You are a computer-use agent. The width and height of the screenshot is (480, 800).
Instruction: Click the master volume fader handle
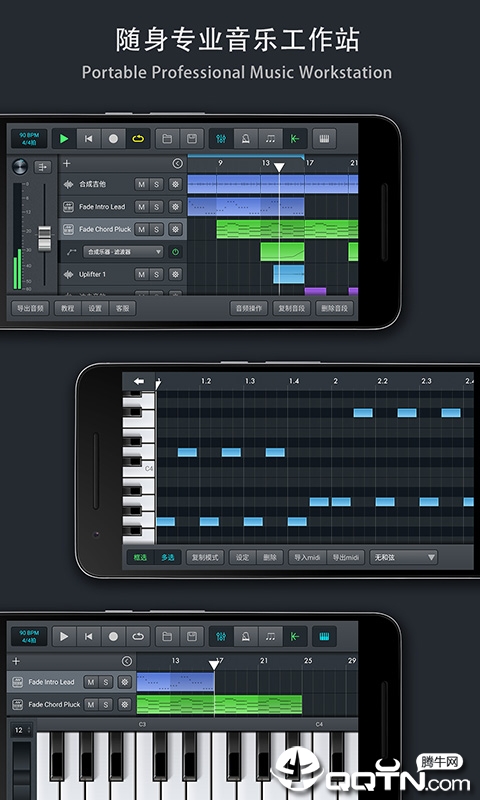44,238
